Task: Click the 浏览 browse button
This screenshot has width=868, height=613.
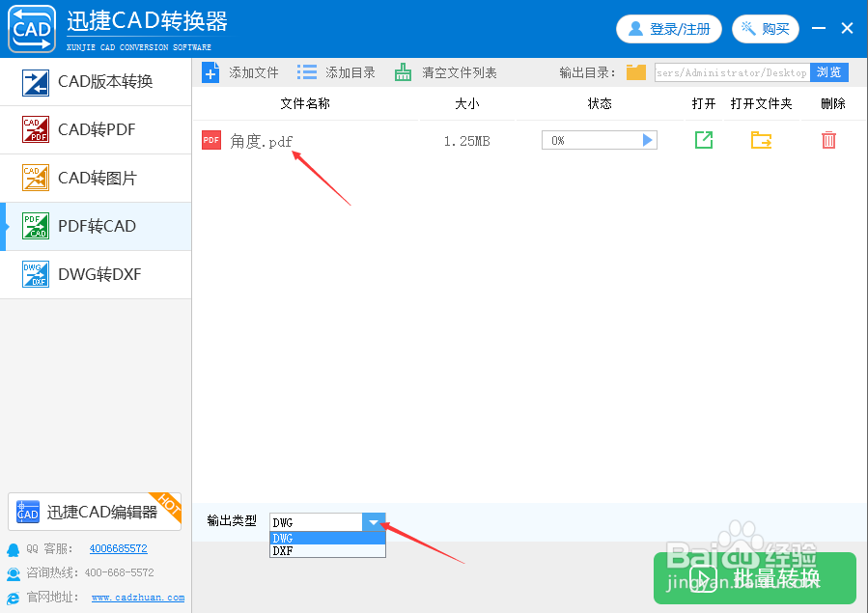Action: (829, 72)
